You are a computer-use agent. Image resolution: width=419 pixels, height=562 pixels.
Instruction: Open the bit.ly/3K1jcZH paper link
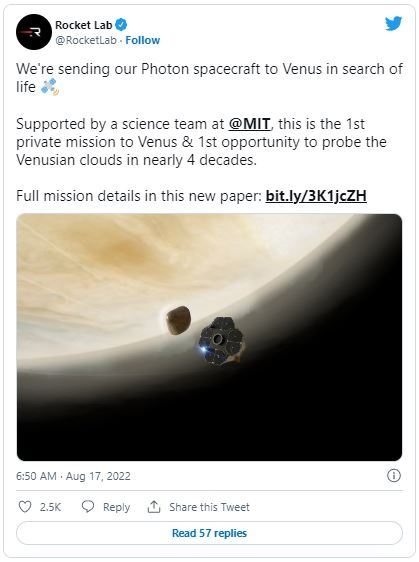(316, 196)
